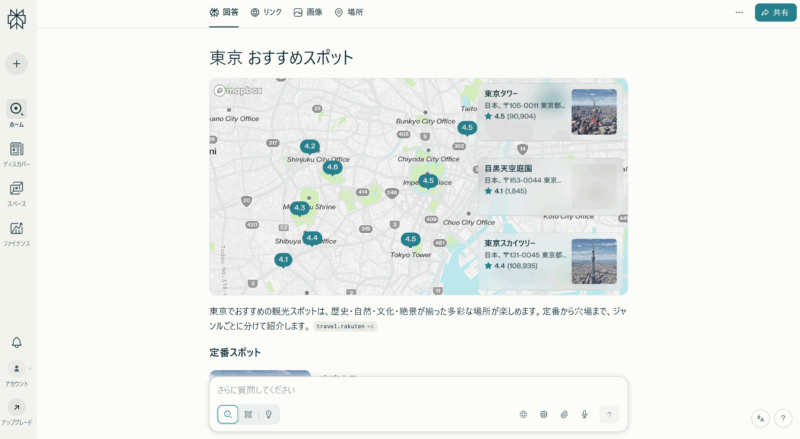Screen dimensions: 800x439
Task: Click the notifications bell icon
Action: tap(16, 342)
